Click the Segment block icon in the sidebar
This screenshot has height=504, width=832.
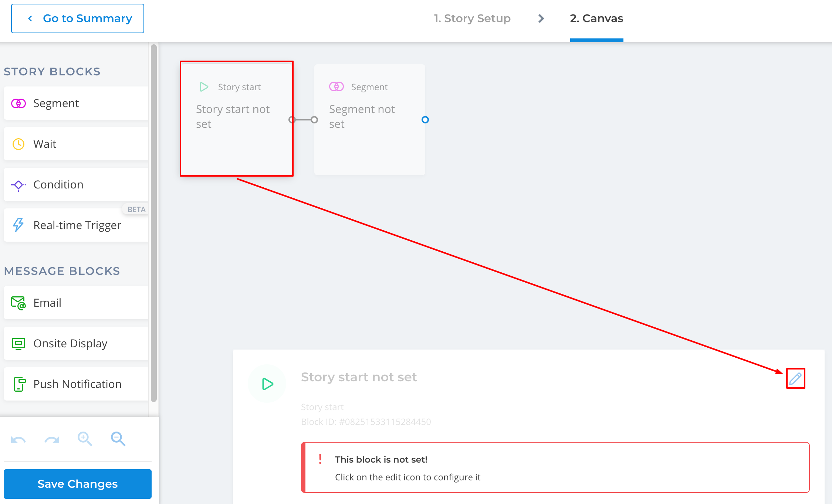18,103
